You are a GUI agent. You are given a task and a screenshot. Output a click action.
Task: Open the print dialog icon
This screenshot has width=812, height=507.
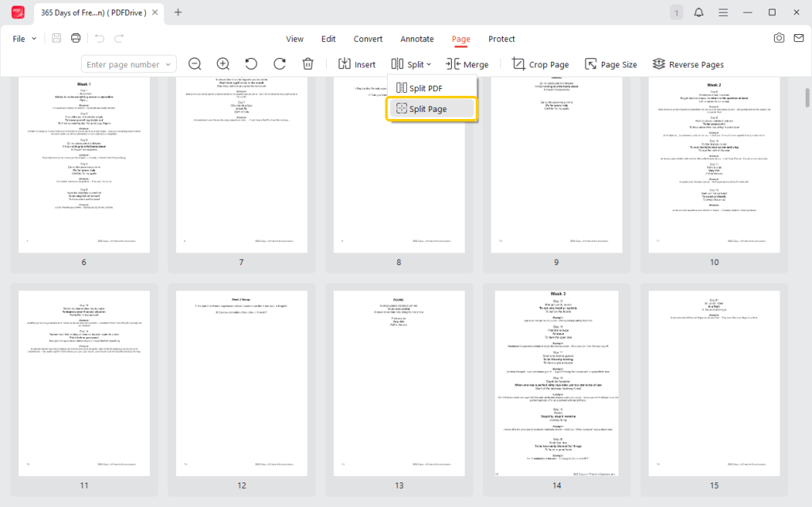[75, 37]
